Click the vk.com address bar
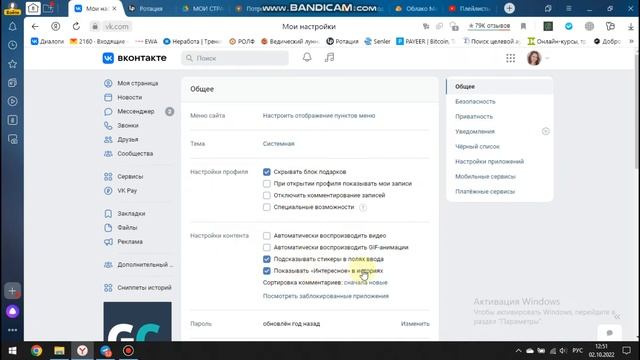 [x=117, y=27]
